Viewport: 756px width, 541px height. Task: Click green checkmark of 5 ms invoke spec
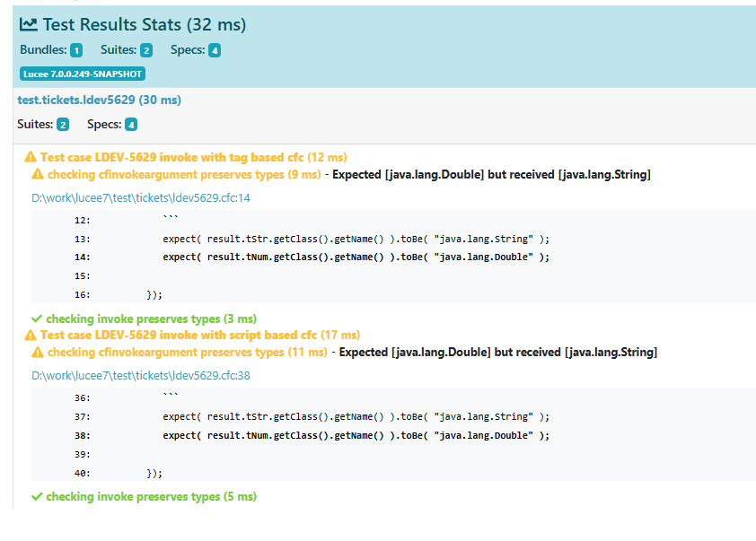(x=37, y=496)
